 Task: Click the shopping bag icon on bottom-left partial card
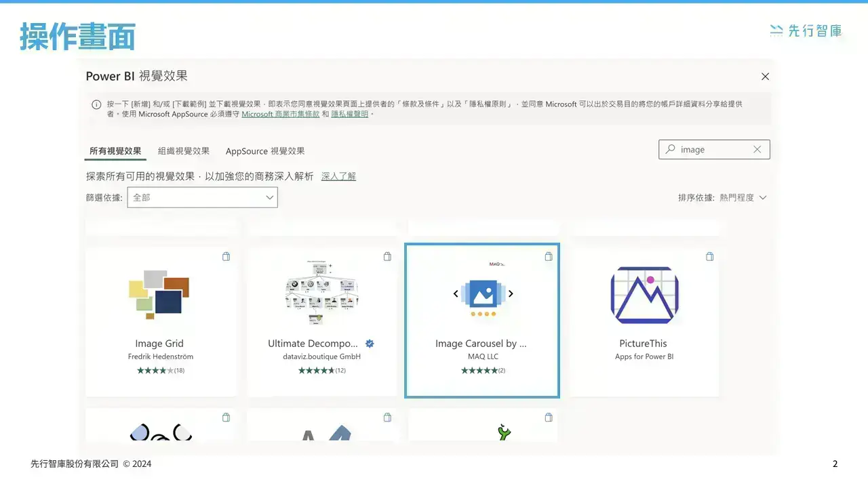226,418
